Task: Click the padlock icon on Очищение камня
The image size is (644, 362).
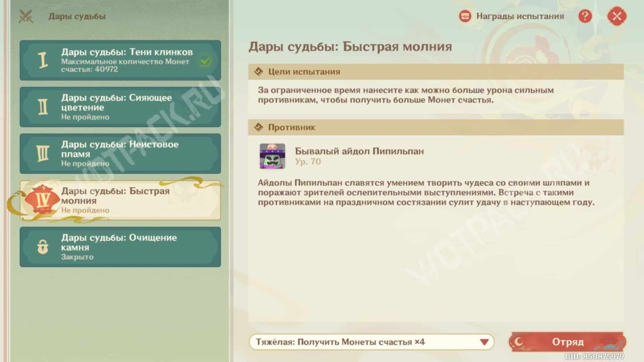Action: coord(42,247)
